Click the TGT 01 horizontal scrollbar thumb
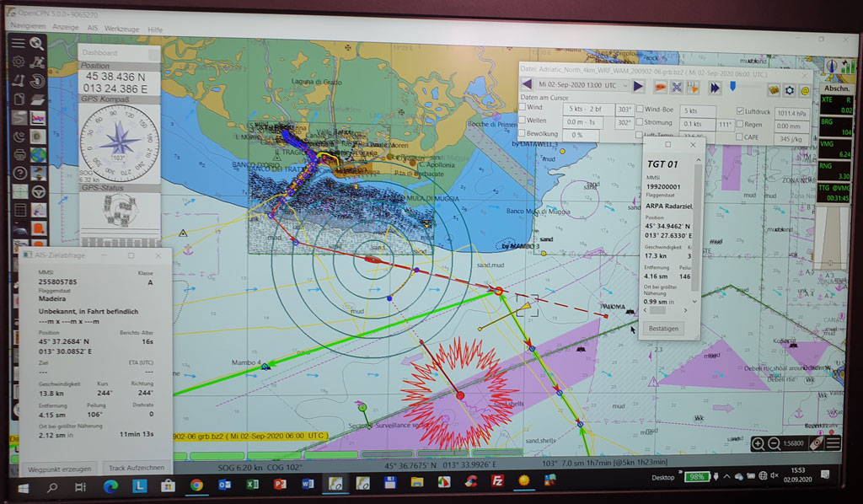The width and height of the screenshot is (863, 504). [x=657, y=310]
